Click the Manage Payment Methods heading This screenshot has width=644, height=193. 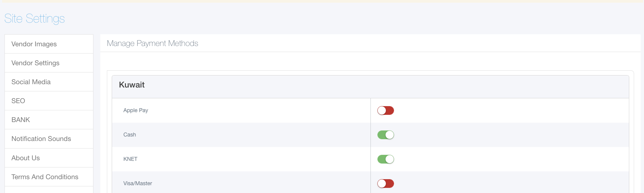coord(152,44)
